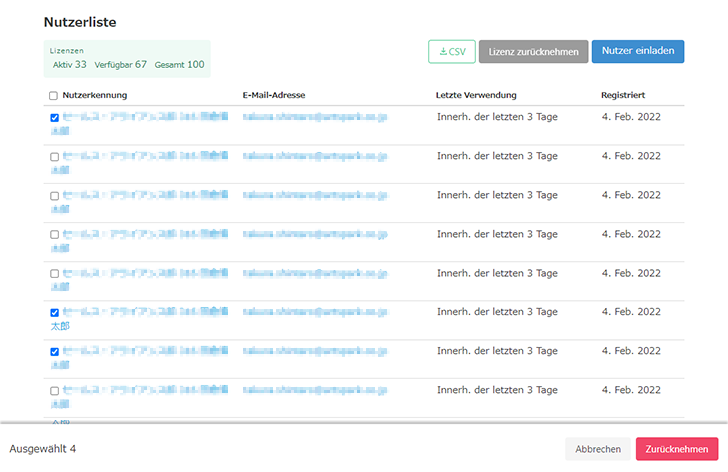Viewport: 728px width, 472px height.
Task: Click the Registriert column header
Action: (x=622, y=95)
